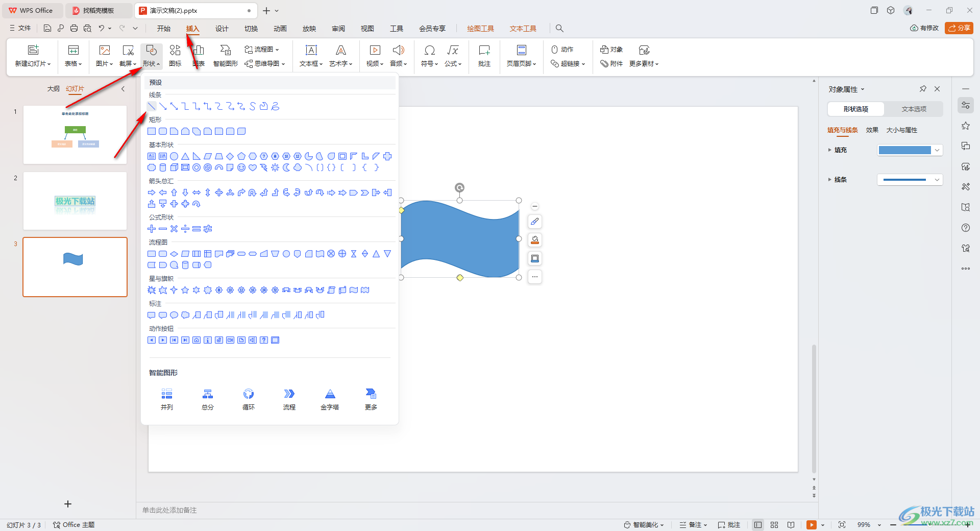Open 更多 smart graphics
The image size is (980, 531).
371,399
